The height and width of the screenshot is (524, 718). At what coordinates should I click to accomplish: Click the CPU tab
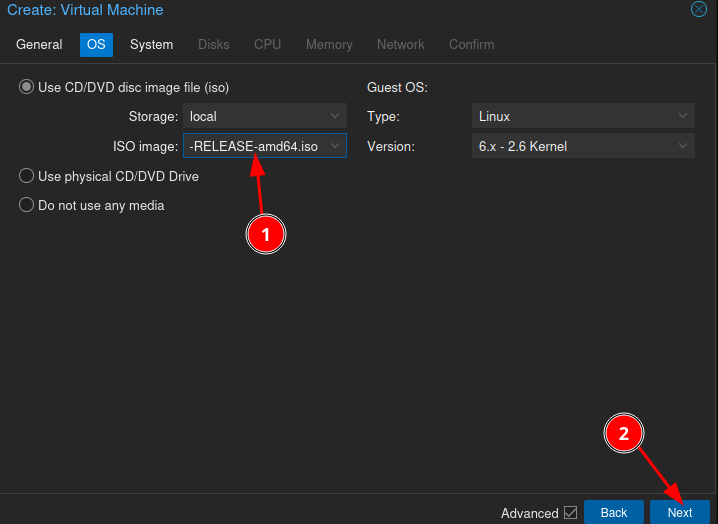click(x=267, y=45)
